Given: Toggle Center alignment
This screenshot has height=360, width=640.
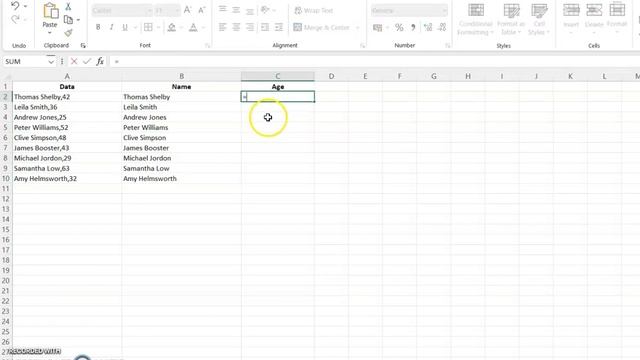Looking at the screenshot, I should tap(236, 27).
